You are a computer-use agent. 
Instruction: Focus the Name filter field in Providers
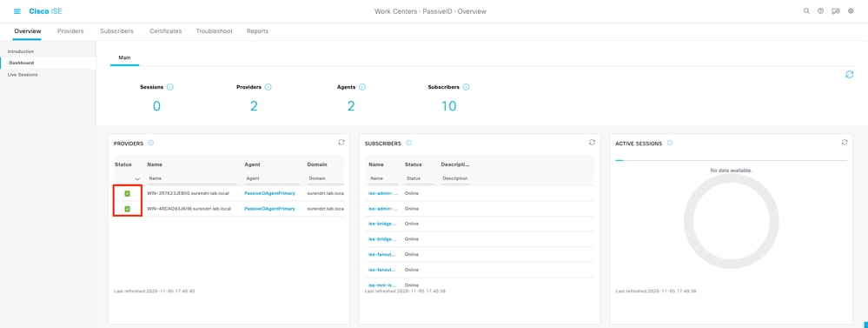point(192,179)
